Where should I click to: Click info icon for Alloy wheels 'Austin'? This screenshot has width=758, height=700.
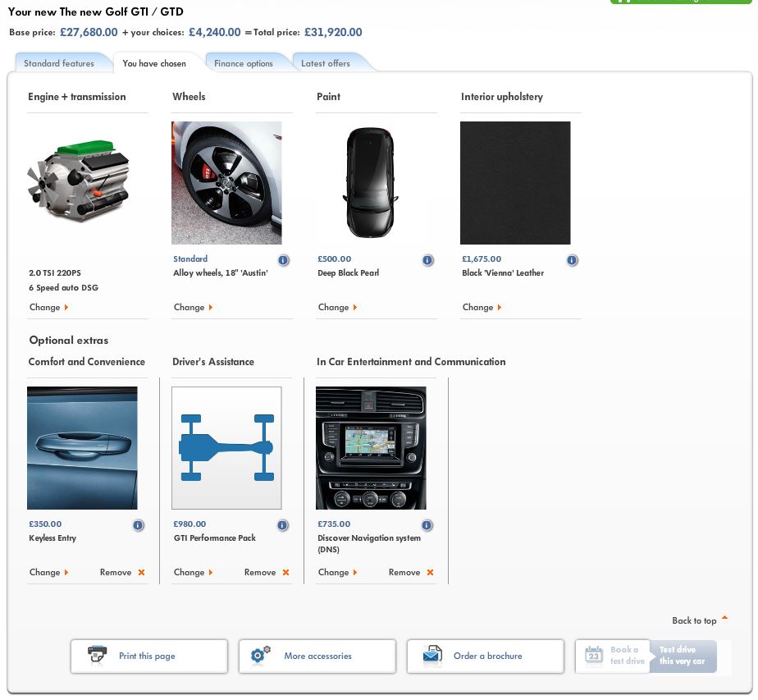point(283,260)
